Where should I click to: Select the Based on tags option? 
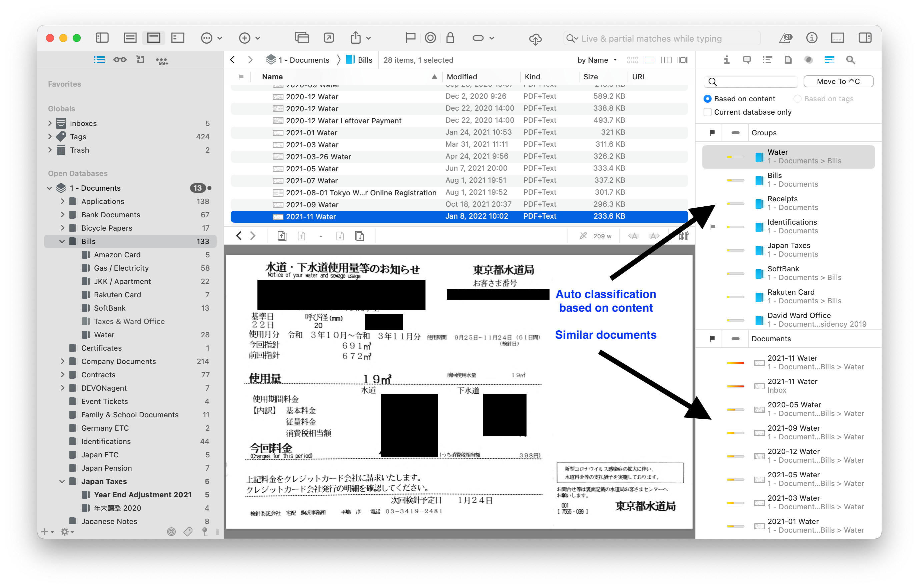click(798, 99)
